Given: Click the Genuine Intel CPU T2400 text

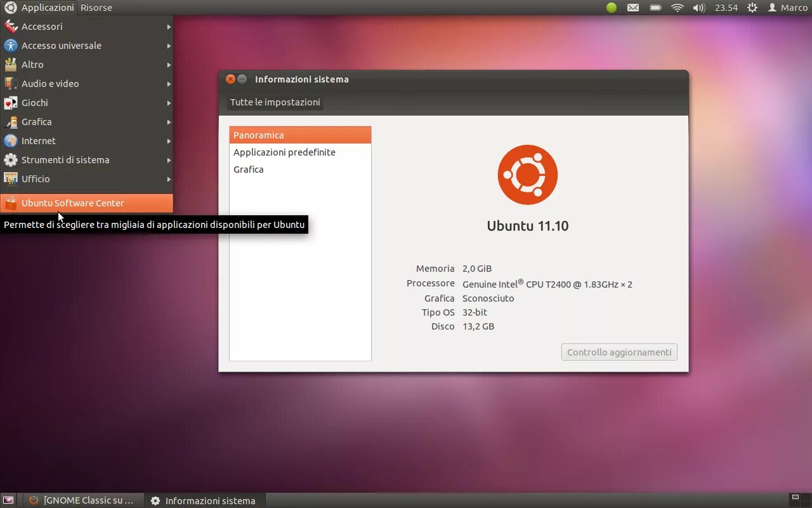Looking at the screenshot, I should pyautogui.click(x=547, y=284).
